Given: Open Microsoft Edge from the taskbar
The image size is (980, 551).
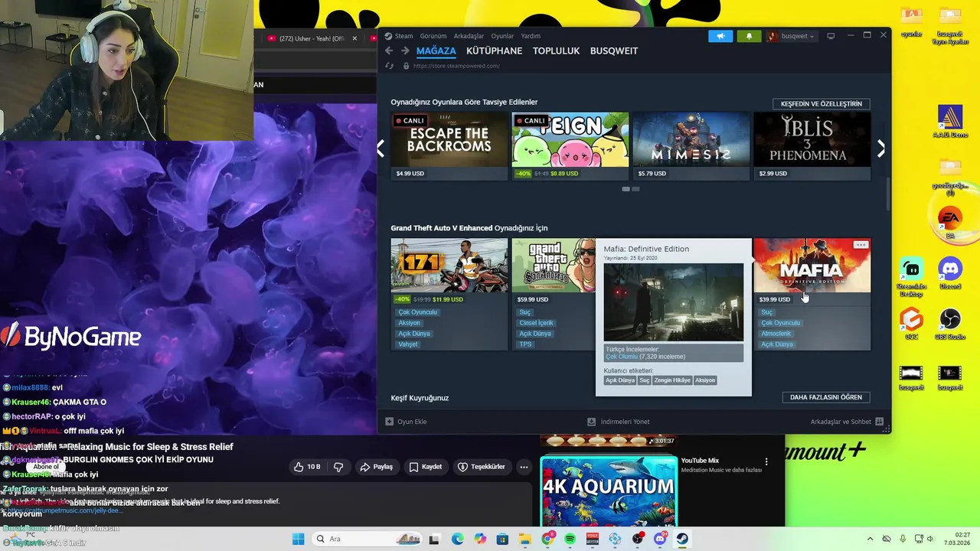Looking at the screenshot, I should (x=457, y=539).
